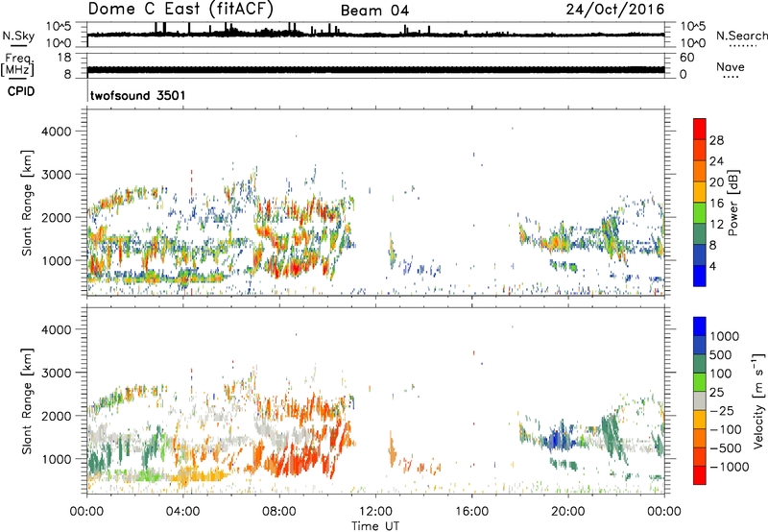Viewport: 768px width, 532px height.
Task: Click the blue bottom of power colorbar
Action: click(700, 276)
